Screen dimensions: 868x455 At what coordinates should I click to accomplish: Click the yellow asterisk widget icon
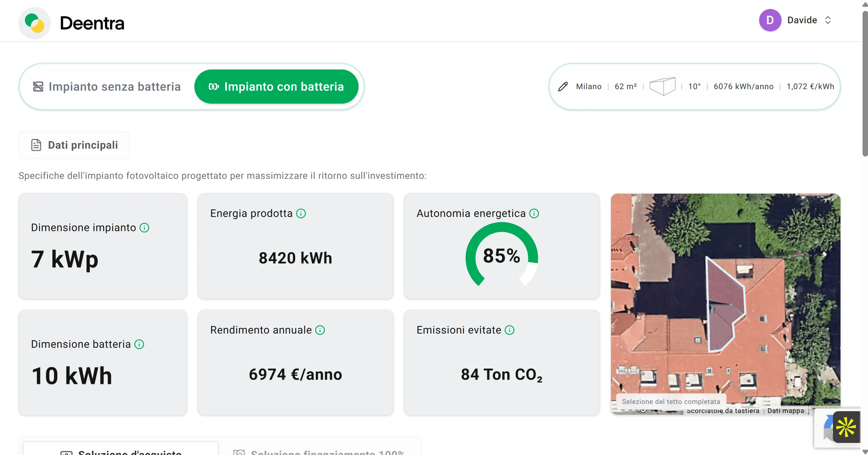(x=846, y=427)
